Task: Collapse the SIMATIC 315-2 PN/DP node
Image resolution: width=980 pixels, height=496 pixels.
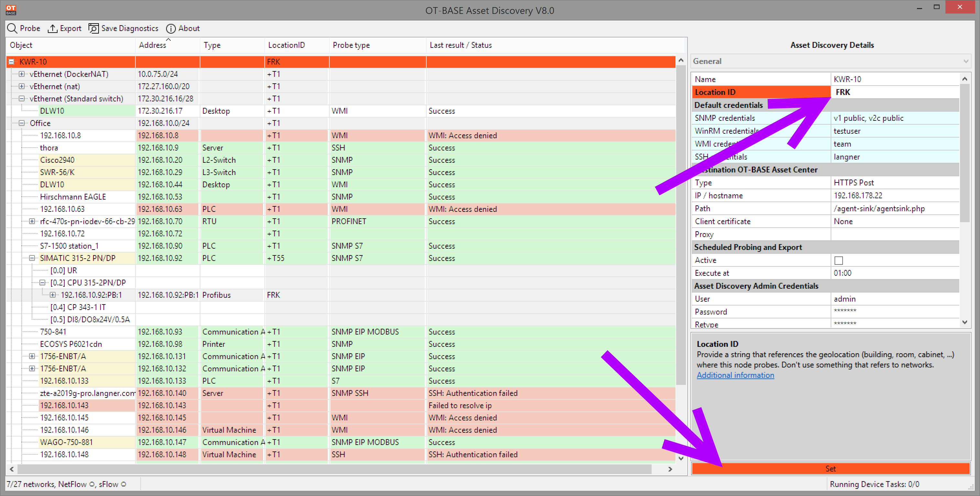Action: (x=32, y=258)
